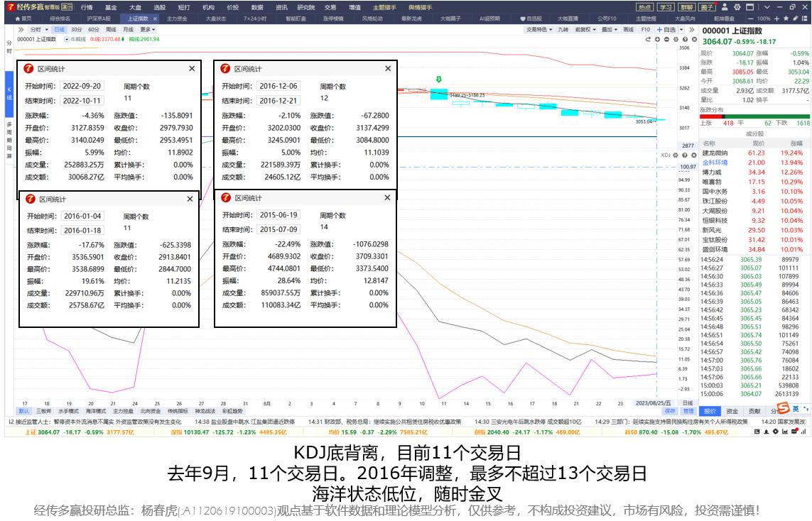812x521 pixels.
Task: Click the 热点 button
Action: point(644,7)
